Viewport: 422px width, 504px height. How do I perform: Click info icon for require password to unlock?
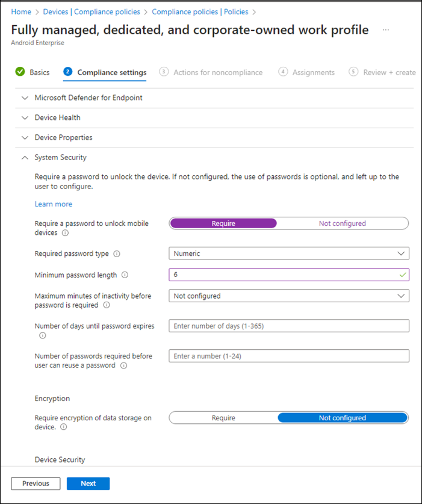[65, 233]
